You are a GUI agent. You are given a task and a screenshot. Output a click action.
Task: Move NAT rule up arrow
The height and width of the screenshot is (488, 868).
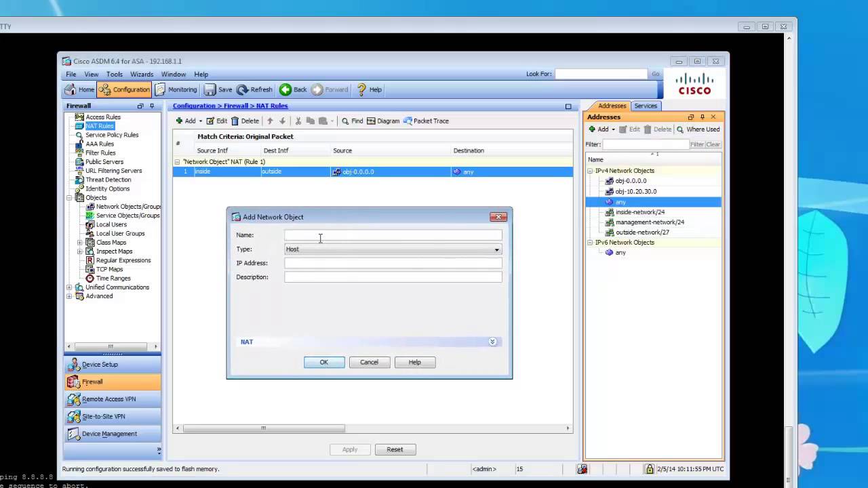270,121
